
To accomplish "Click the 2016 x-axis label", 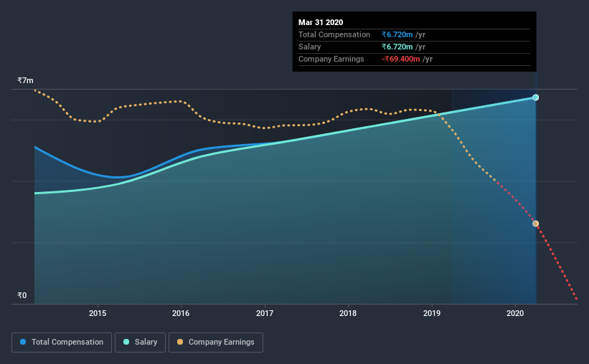I will (181, 313).
